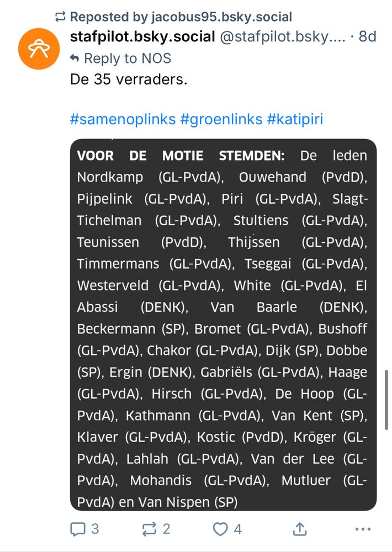This screenshot has height=552, width=392.
Task: Open the 8d timestamp link
Action: [367, 36]
